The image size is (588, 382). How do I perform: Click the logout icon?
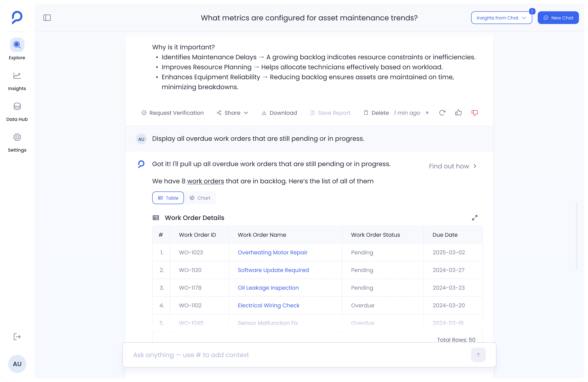point(17,337)
